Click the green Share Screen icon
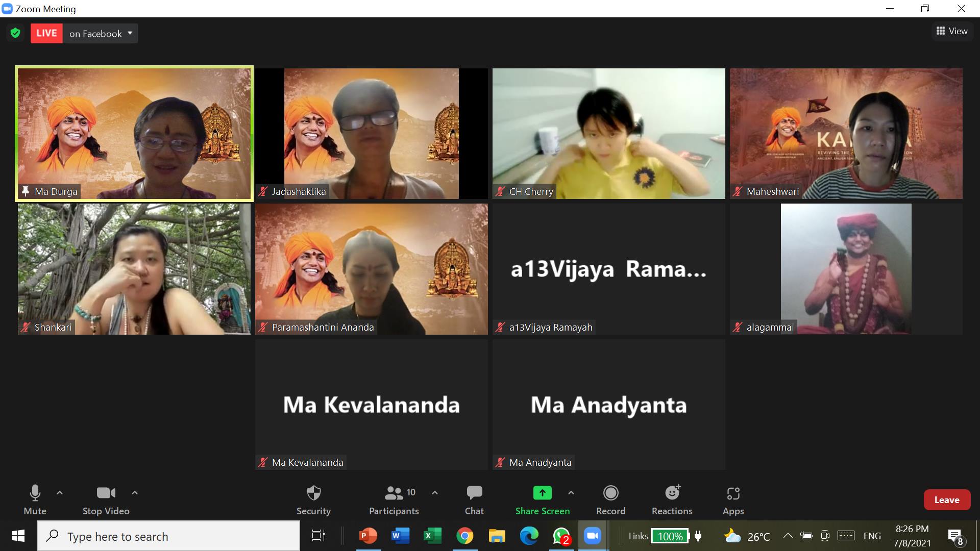The image size is (980, 551). (x=542, y=493)
